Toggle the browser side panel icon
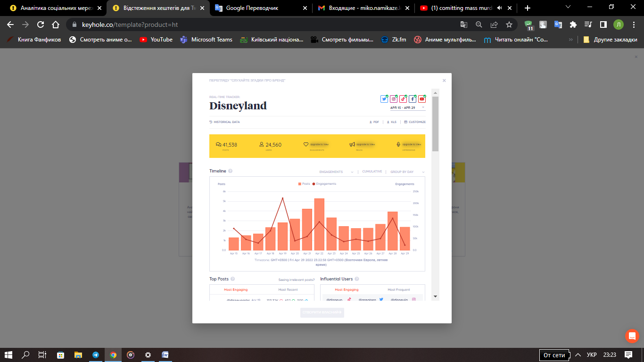This screenshot has width=644, height=362. pyautogui.click(x=603, y=25)
